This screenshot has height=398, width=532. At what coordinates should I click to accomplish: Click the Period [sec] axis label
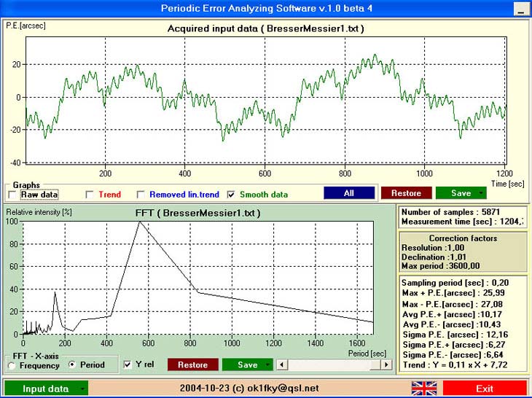[367, 354]
